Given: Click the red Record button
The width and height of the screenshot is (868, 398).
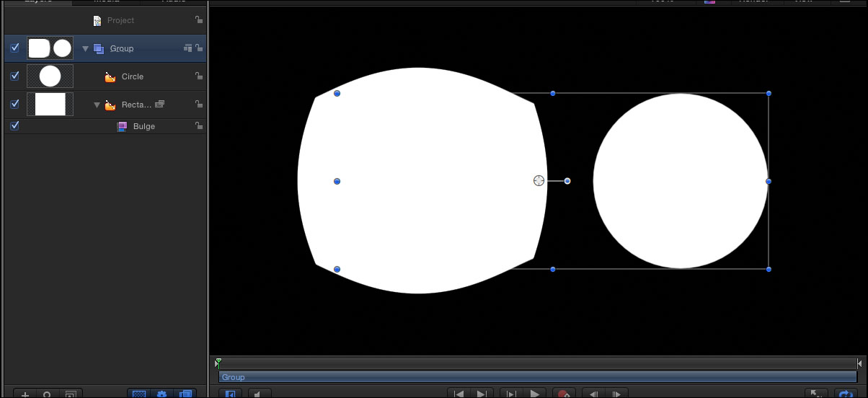Looking at the screenshot, I should 564,394.
